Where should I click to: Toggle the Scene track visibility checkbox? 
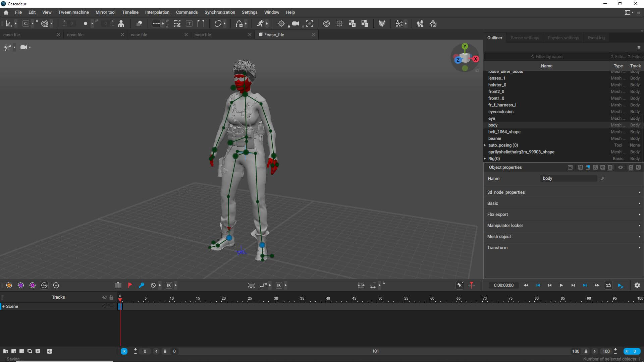tap(105, 306)
